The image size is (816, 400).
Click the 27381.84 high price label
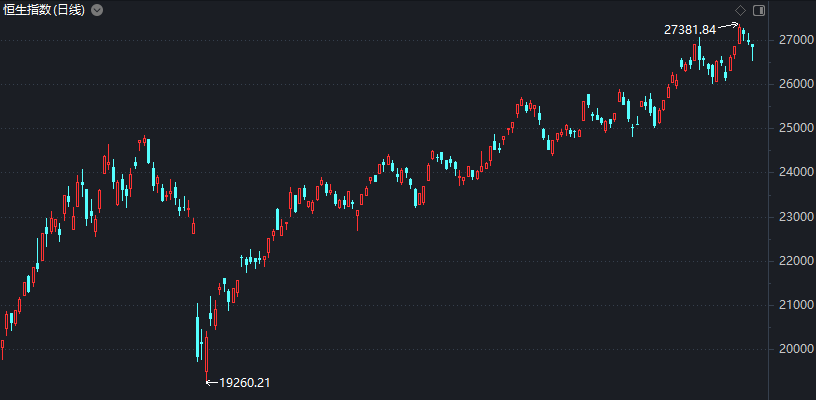(x=690, y=30)
